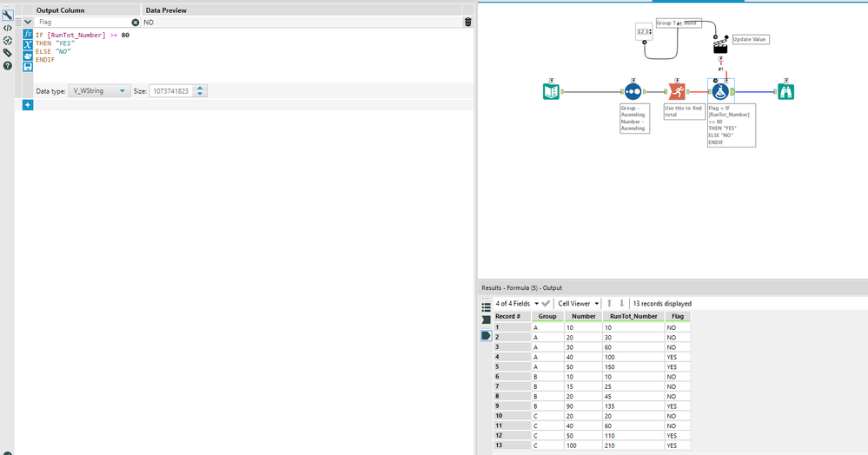Click the Output Column header
The height and width of the screenshot is (455, 868).
tap(60, 10)
